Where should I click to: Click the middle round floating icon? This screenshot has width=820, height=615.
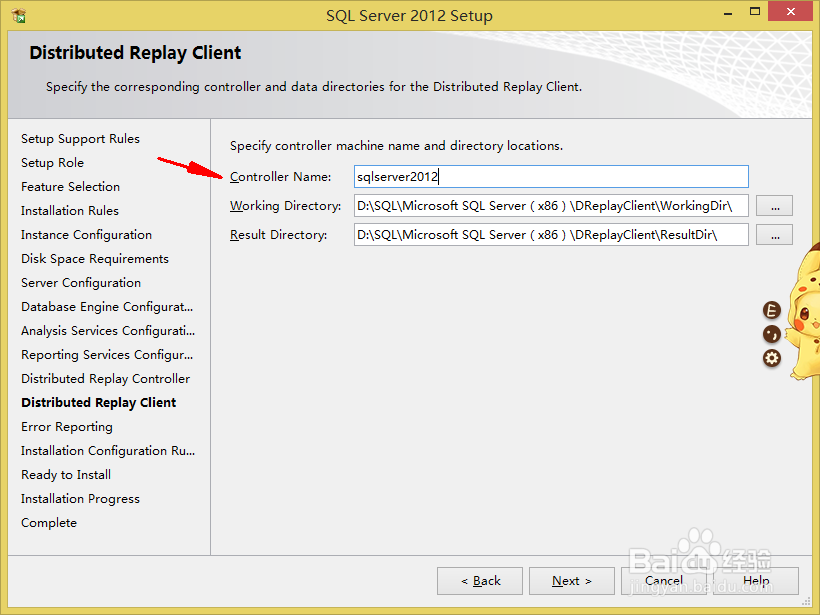[771, 334]
